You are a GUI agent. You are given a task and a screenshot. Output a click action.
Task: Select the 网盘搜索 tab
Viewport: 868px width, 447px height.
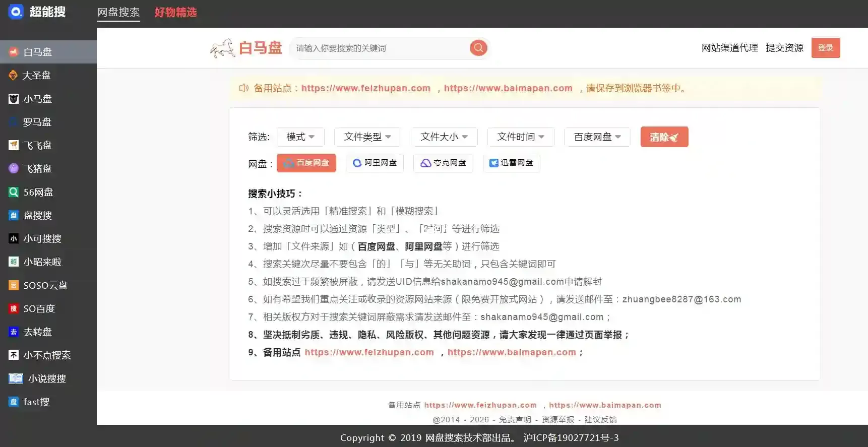click(118, 12)
